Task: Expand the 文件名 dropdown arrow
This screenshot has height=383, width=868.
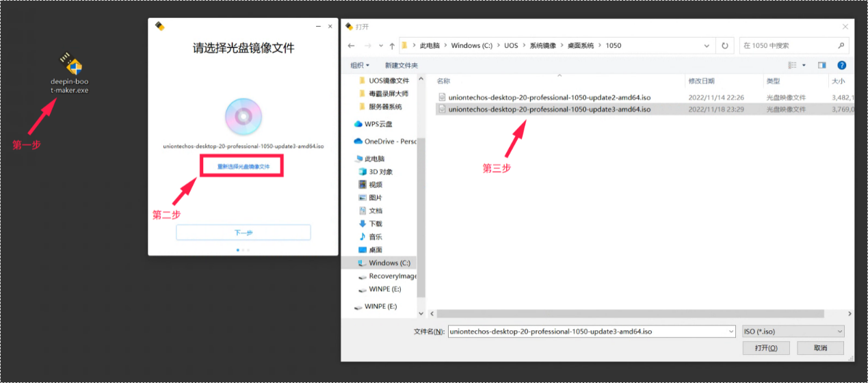Action: (731, 331)
